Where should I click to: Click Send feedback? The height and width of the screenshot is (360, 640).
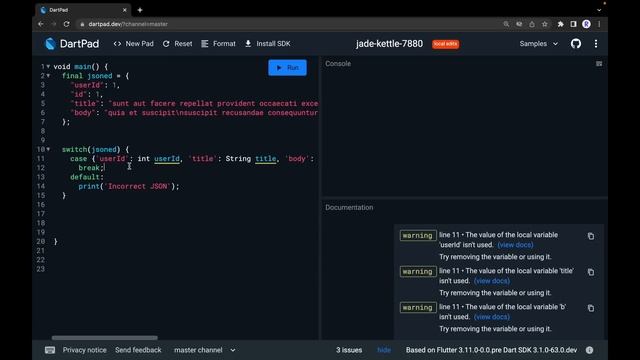tap(138, 350)
